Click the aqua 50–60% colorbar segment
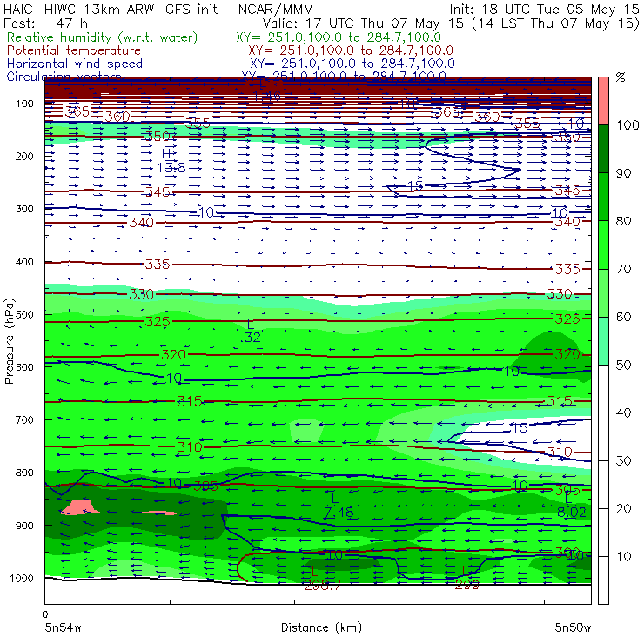 click(603, 340)
